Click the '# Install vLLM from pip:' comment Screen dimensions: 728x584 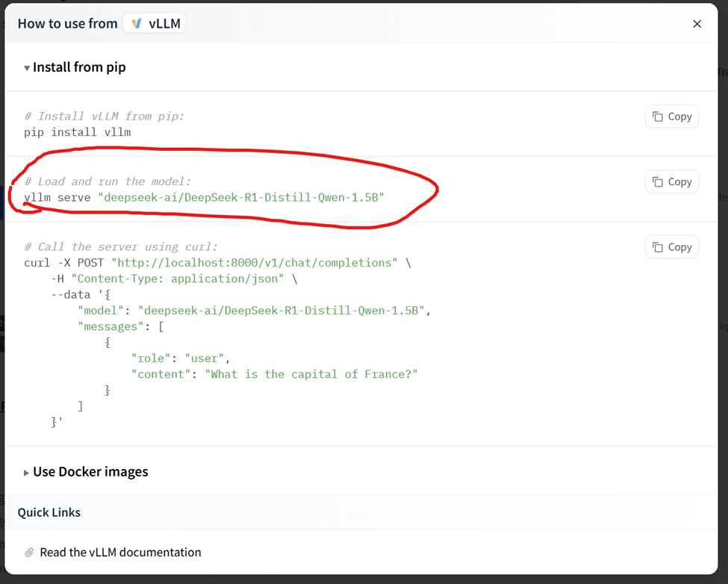tap(104, 117)
